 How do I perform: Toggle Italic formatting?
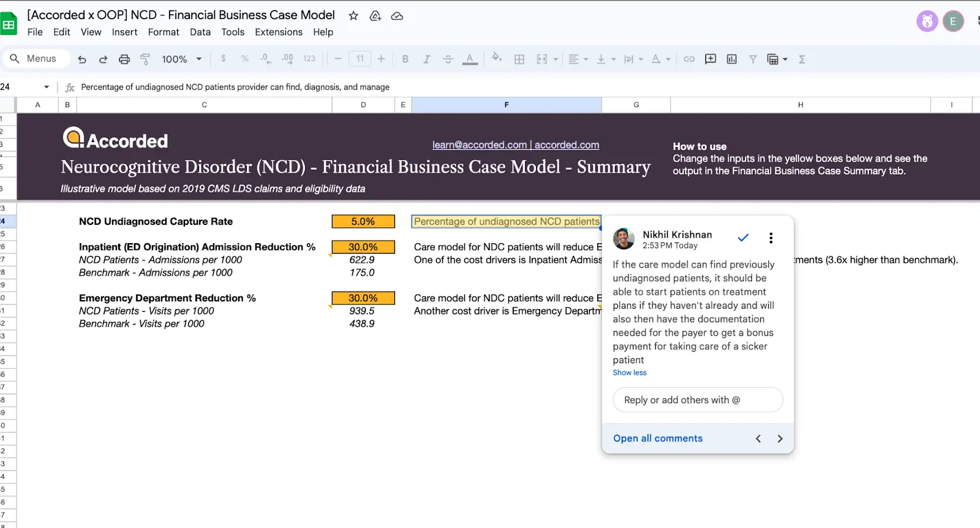(426, 59)
